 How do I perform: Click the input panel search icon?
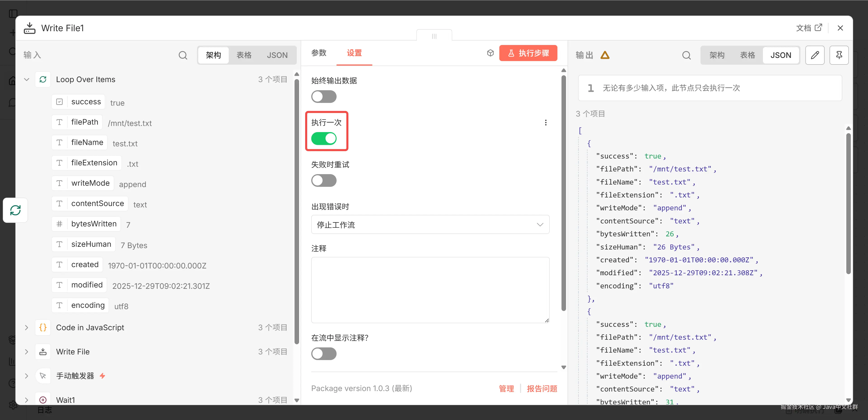point(183,55)
